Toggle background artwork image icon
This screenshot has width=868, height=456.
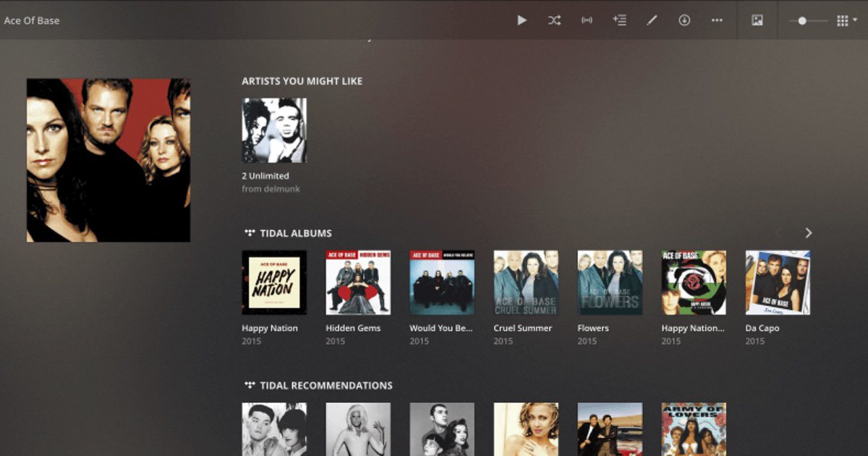757,20
